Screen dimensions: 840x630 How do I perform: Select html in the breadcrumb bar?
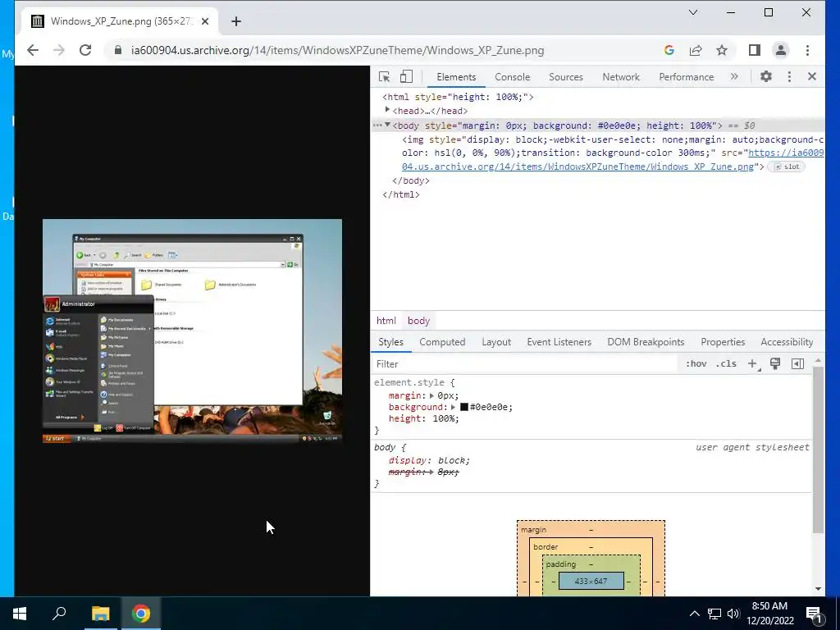386,321
